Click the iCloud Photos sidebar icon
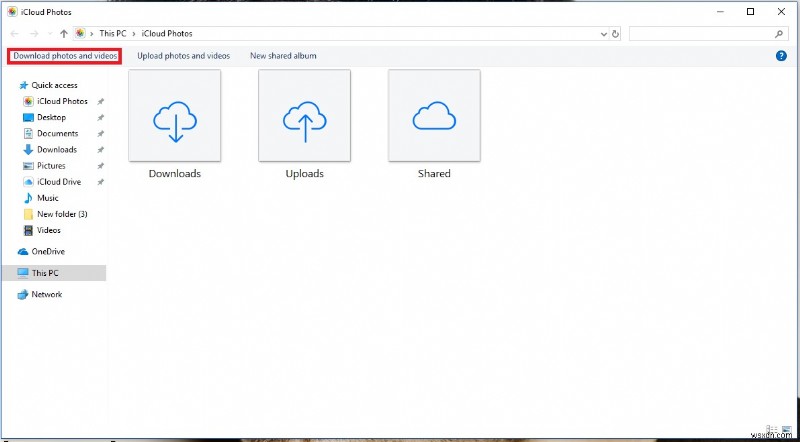Image resolution: width=800 pixels, height=442 pixels. click(x=29, y=101)
